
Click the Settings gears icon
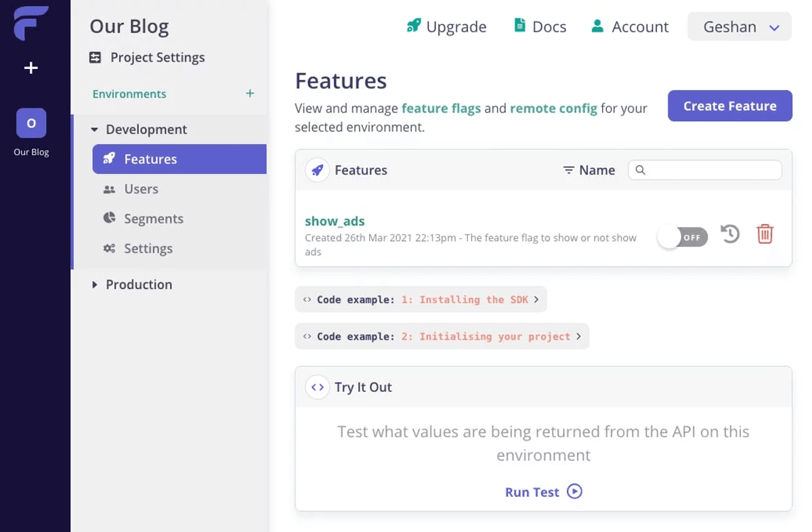[109, 248]
